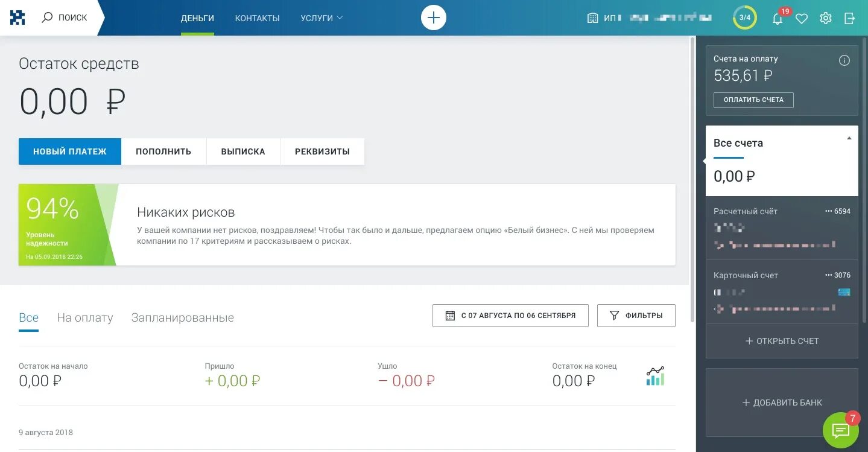Click the ПОПОЛНИТЬ button
The image size is (868, 452).
pos(163,151)
